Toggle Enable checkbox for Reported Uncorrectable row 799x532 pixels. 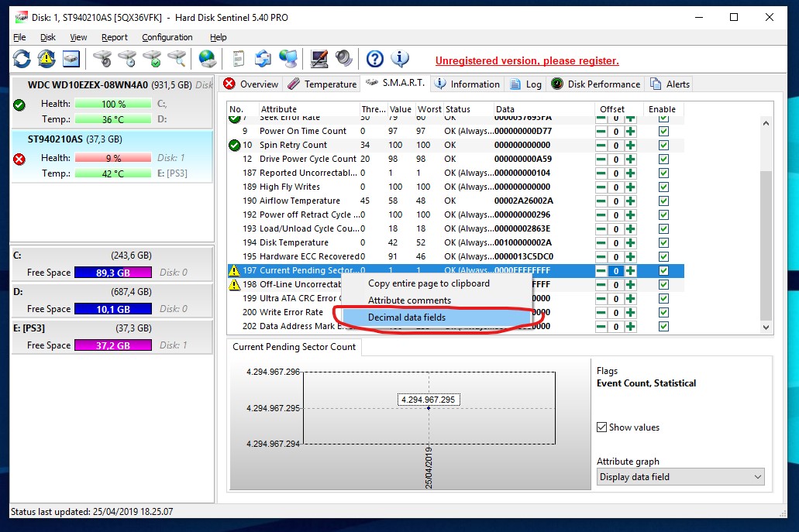click(663, 173)
